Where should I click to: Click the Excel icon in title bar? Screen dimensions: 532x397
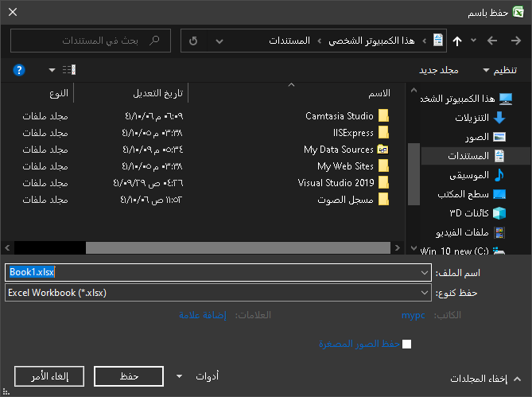[518, 12]
